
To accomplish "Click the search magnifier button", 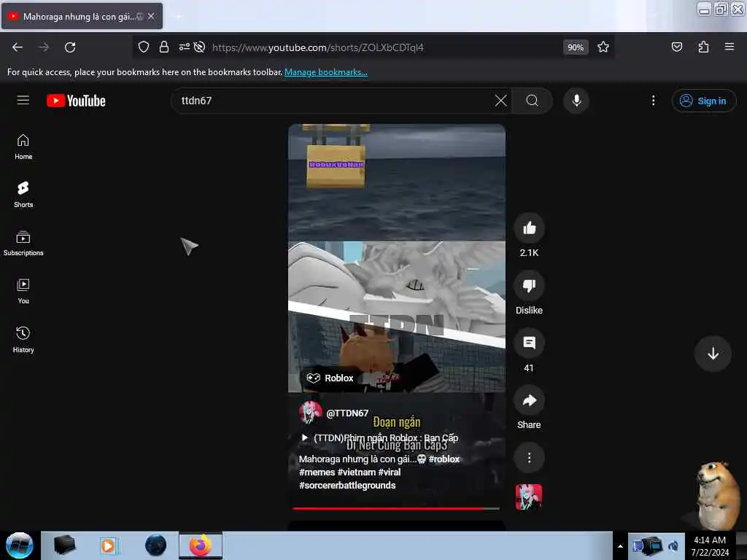I will point(532,101).
